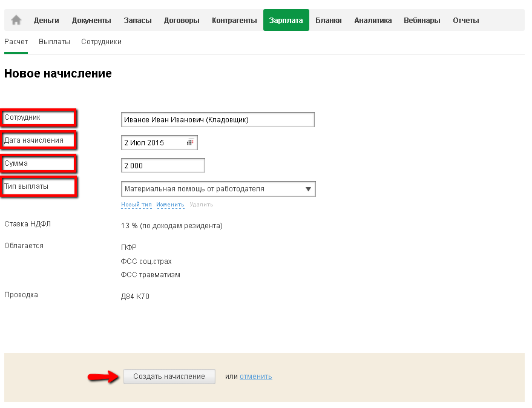Click the Изменить link

(x=170, y=205)
